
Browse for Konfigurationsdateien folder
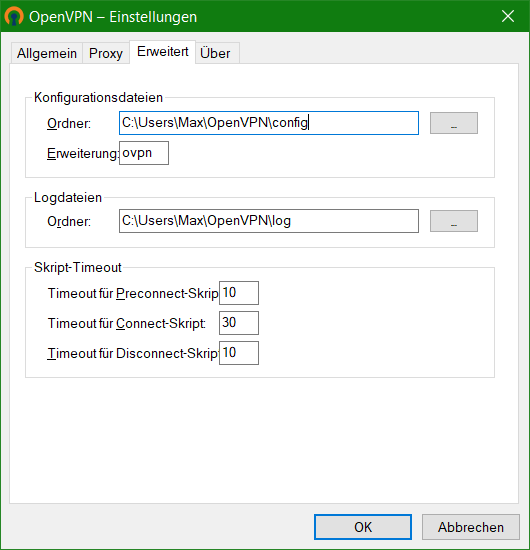coord(454,123)
